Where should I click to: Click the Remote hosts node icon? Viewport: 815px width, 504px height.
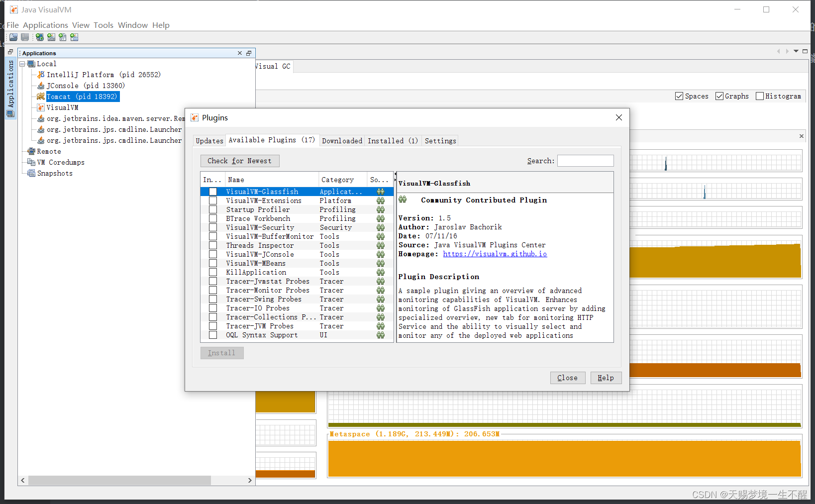pos(31,151)
